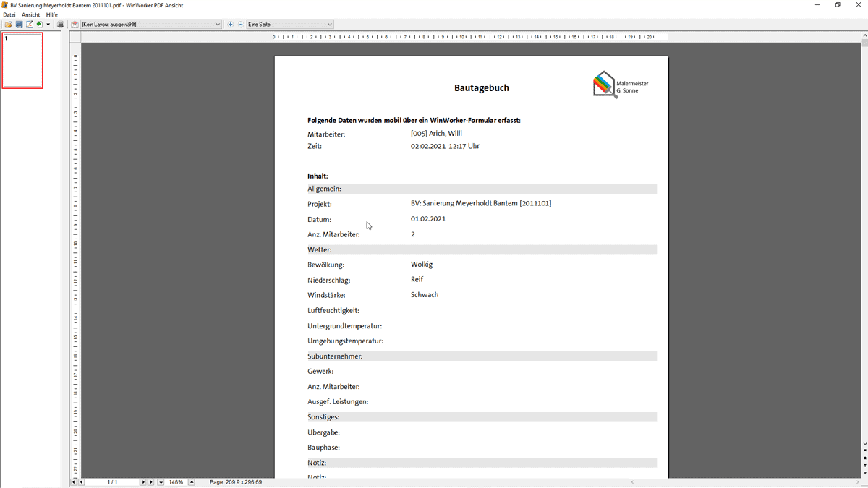Click the 'Gewerk:' label
The image size is (868, 488).
point(320,372)
